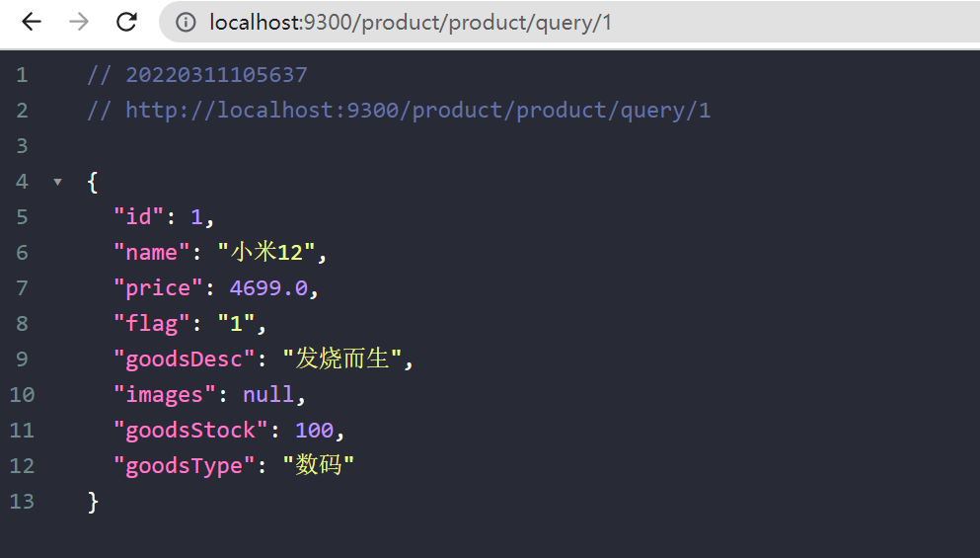Image resolution: width=980 pixels, height=558 pixels.
Task: Go back with the browser back arrow
Action: coord(32,22)
